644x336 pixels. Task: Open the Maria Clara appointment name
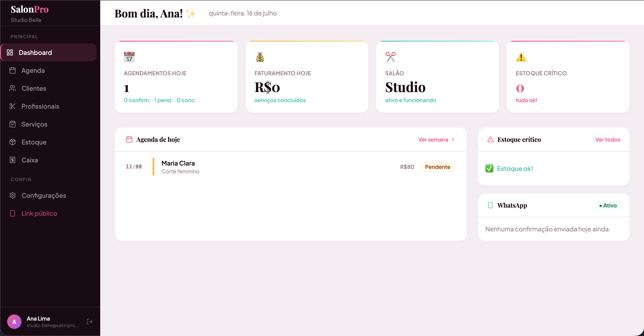178,163
